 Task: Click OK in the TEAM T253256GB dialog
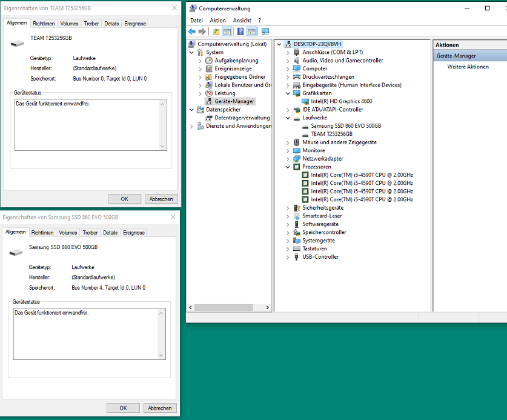tap(124, 199)
